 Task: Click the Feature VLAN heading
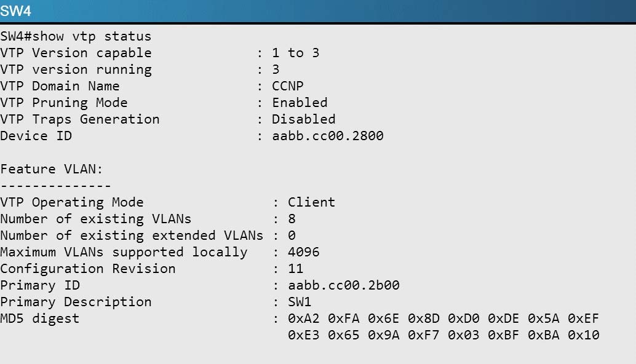(52, 169)
